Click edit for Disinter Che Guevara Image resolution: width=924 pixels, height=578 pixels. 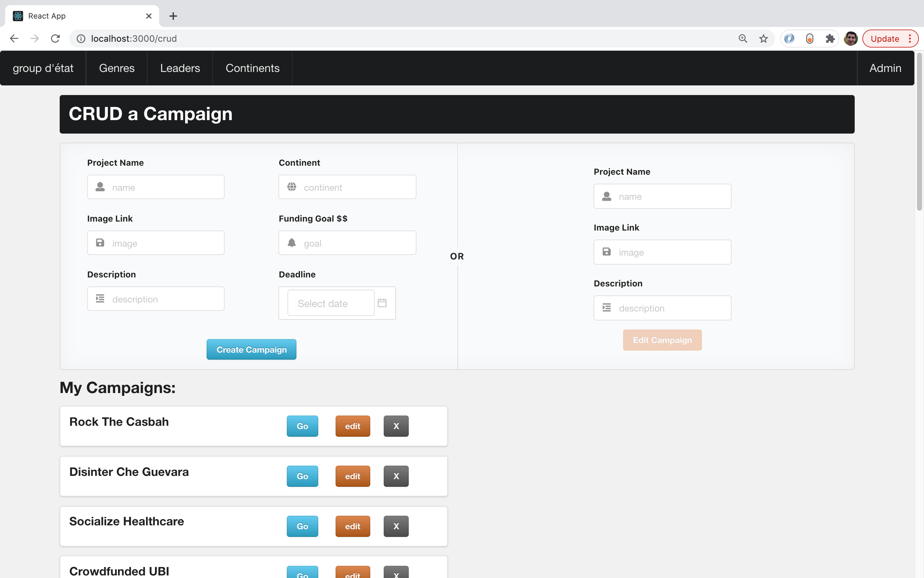point(353,476)
